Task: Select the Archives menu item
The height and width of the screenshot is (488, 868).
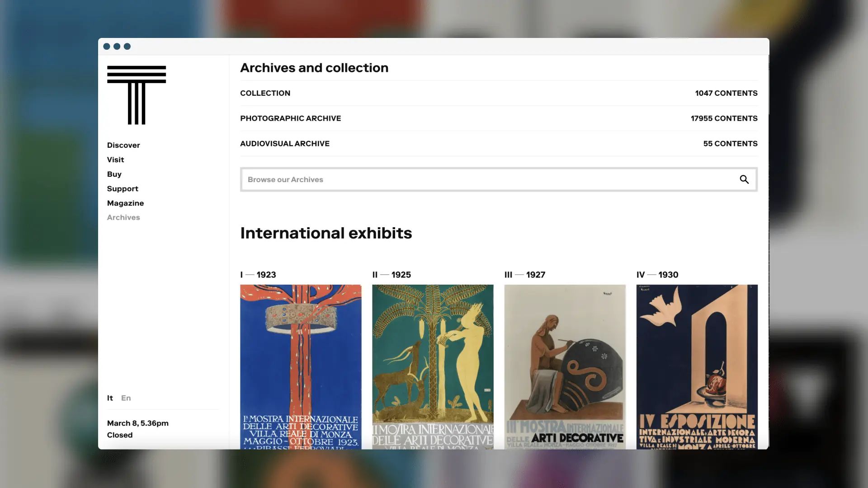Action: 123,217
